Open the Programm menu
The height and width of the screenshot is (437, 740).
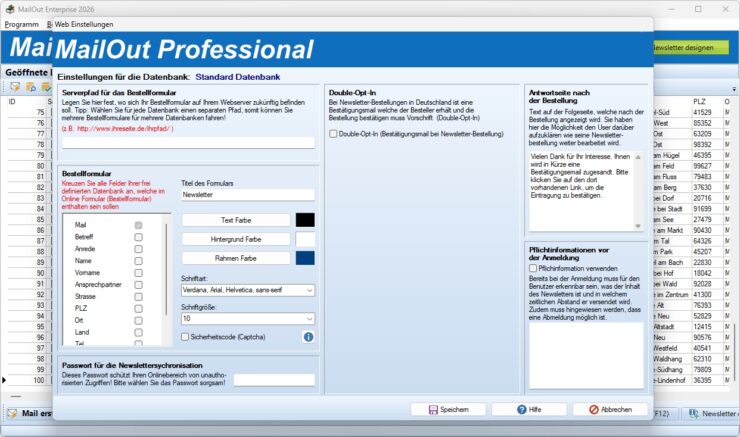(x=21, y=24)
